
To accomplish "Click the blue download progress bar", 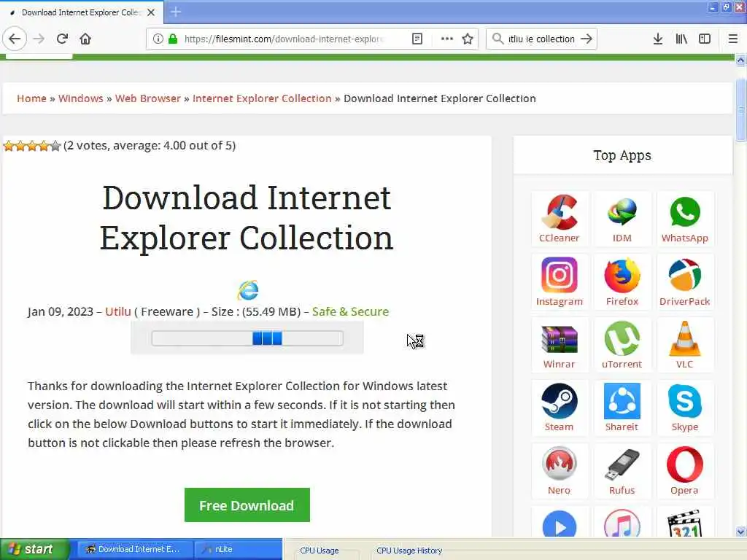I will pyautogui.click(x=247, y=338).
